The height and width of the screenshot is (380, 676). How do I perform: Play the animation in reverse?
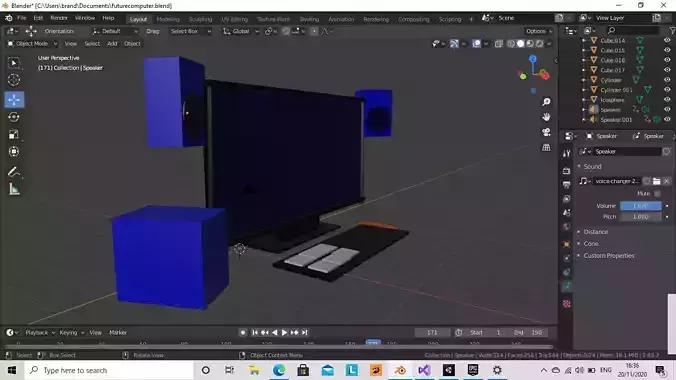(275, 333)
